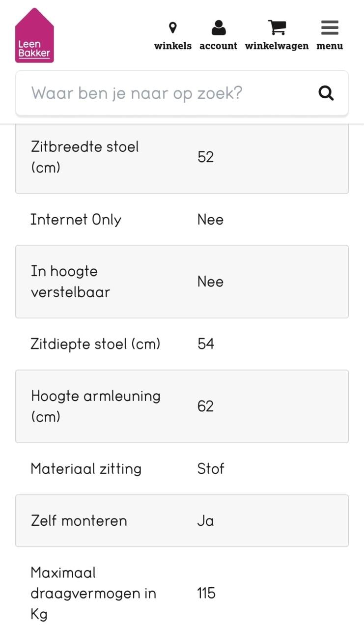Open the hamburger menu icon

coord(330,28)
